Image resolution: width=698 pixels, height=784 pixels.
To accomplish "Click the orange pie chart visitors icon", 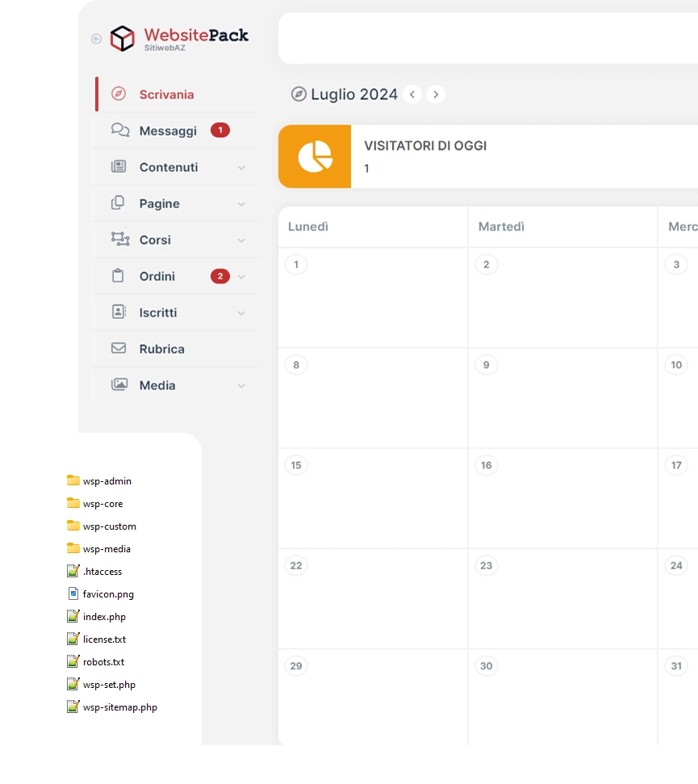I will point(315,157).
